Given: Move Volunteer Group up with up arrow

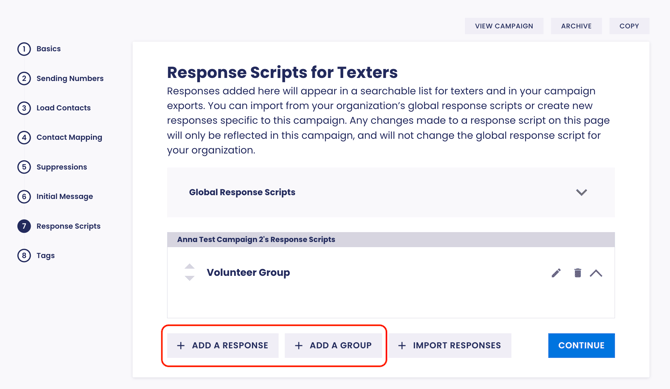Looking at the screenshot, I should [x=189, y=266].
